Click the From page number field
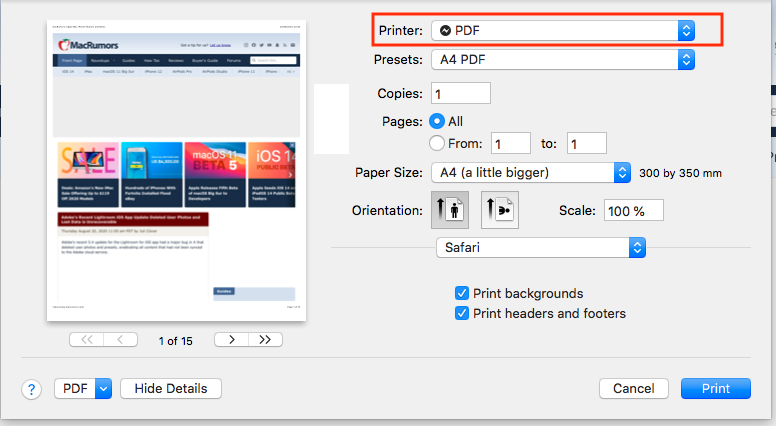776x426 pixels. (x=511, y=143)
